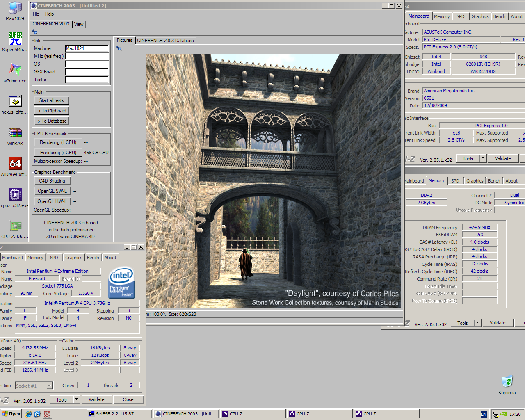Open Tools dropdown arrow in CPU-Z processor window
Viewport: 525px width, 420px height.
coord(76,399)
